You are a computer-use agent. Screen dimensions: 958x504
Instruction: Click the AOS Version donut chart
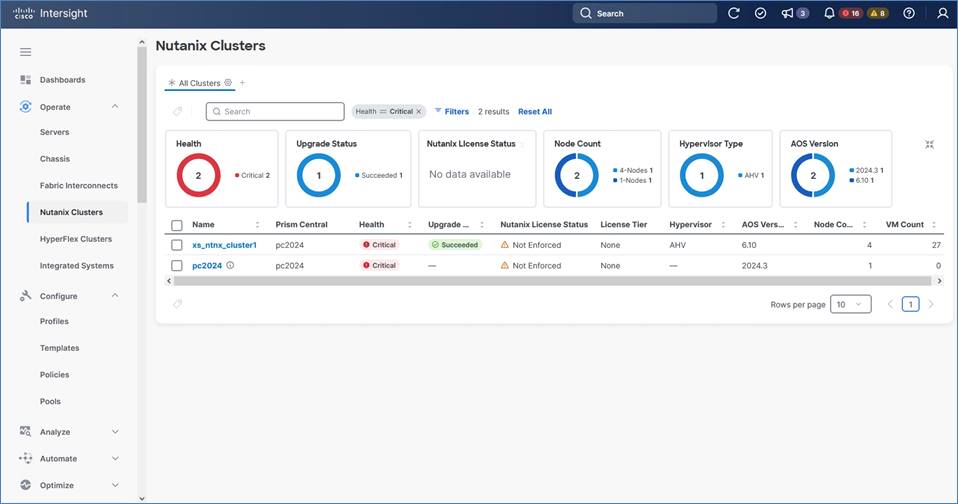tap(813, 175)
